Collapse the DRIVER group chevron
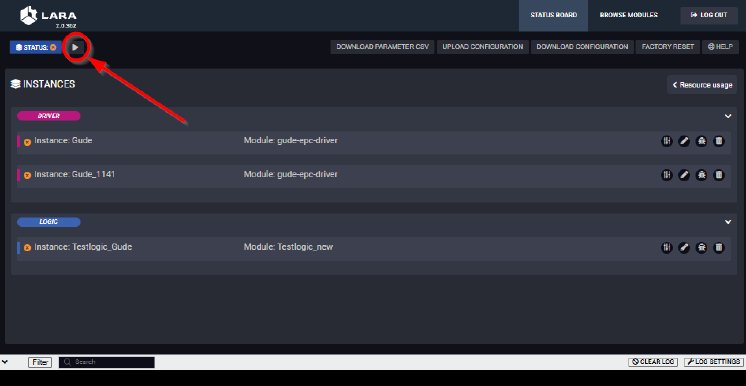The height and width of the screenshot is (386, 746). 728,116
